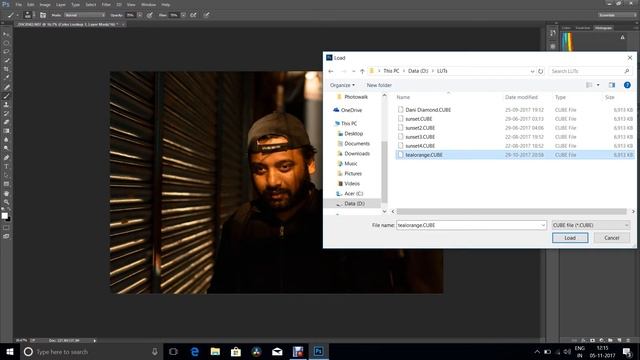
Task: Open the CUBE file type dropdown
Action: (x=591, y=225)
